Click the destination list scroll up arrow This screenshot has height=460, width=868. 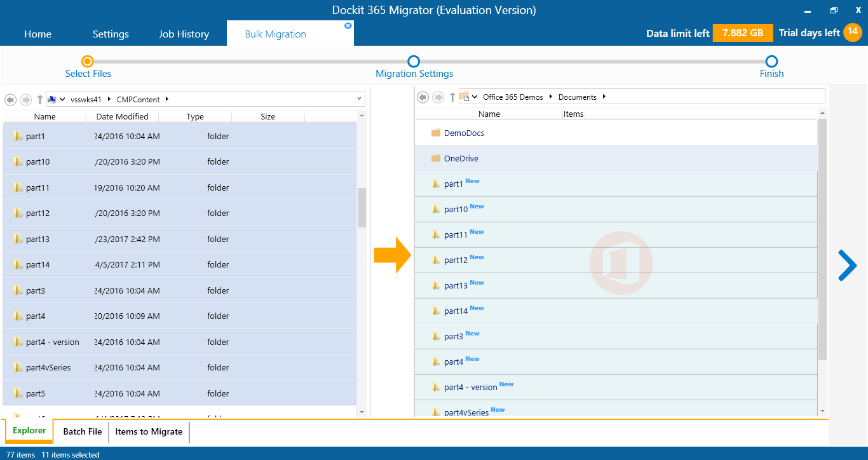822,113
